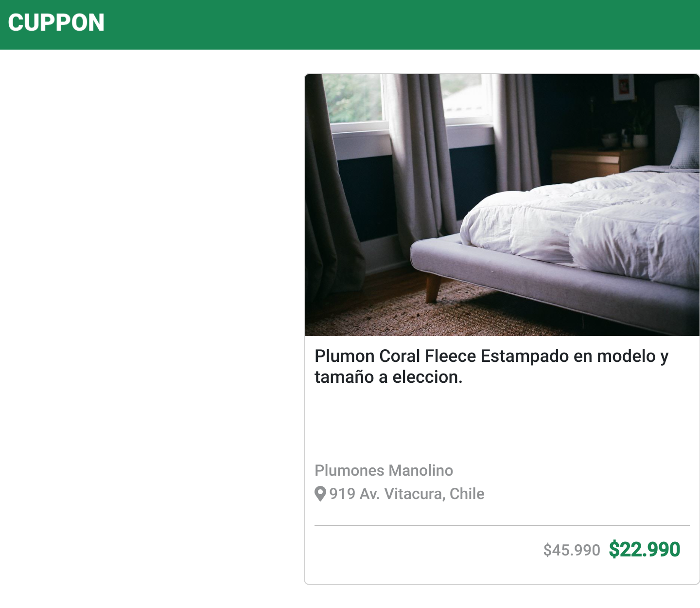Click the 919 Av. Vitacura address
This screenshot has width=700, height=608.
pyautogui.click(x=406, y=494)
